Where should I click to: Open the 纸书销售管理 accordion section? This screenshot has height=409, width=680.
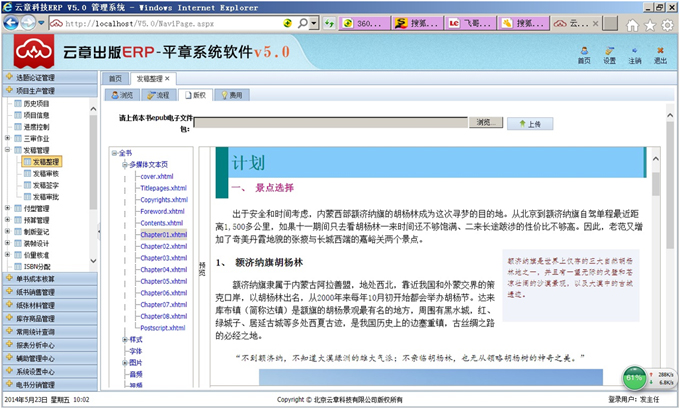coord(50,292)
